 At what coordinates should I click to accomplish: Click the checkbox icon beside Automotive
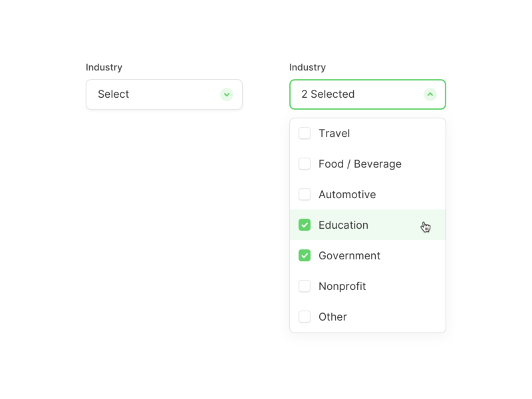tap(305, 194)
